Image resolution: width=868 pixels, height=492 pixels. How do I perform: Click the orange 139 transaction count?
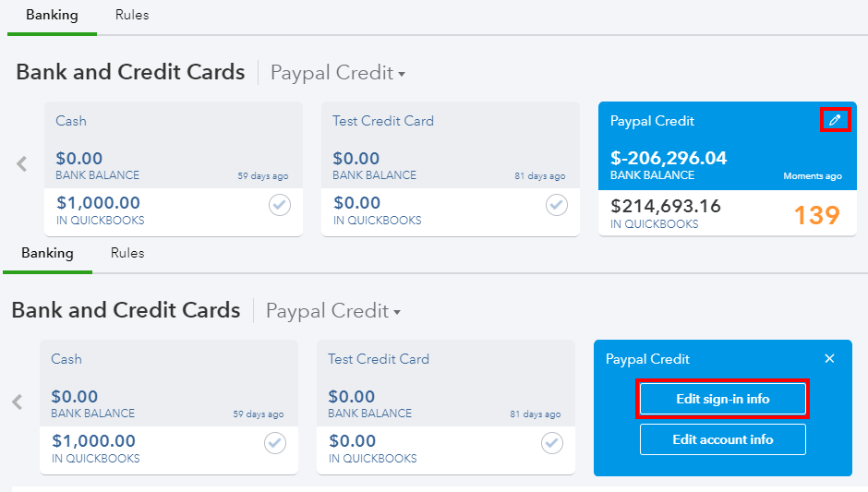[x=817, y=215]
